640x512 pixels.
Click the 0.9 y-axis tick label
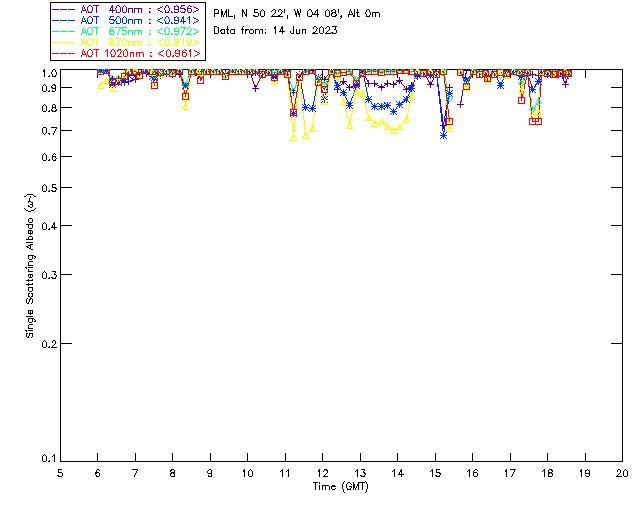(x=49, y=88)
